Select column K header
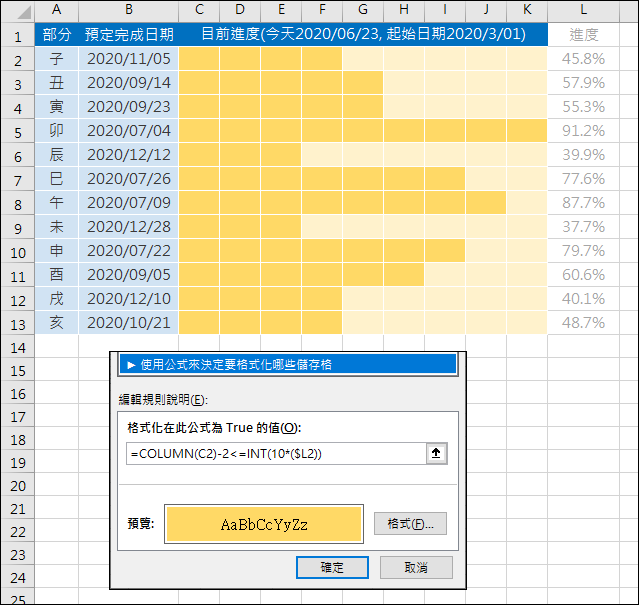This screenshot has width=639, height=605. coord(527,10)
